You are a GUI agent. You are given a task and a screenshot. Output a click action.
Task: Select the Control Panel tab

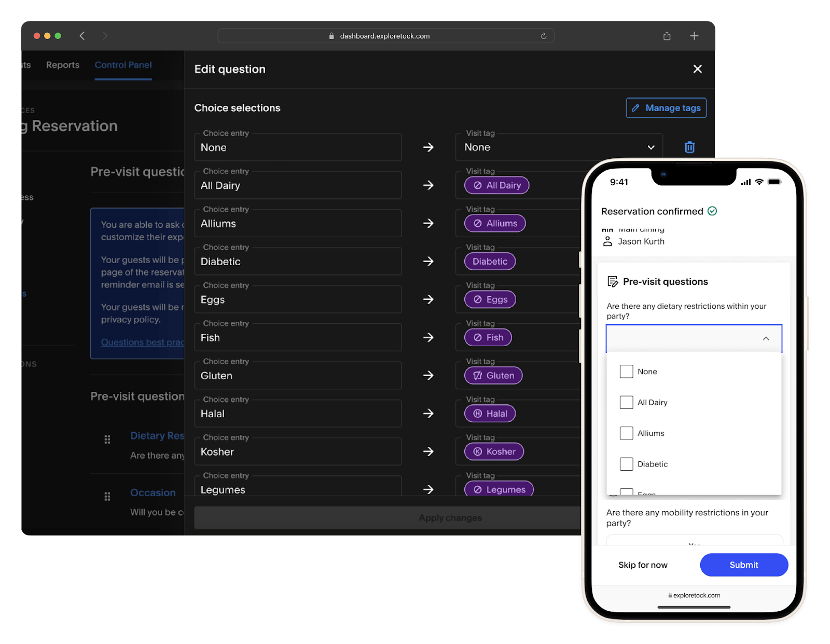point(122,65)
